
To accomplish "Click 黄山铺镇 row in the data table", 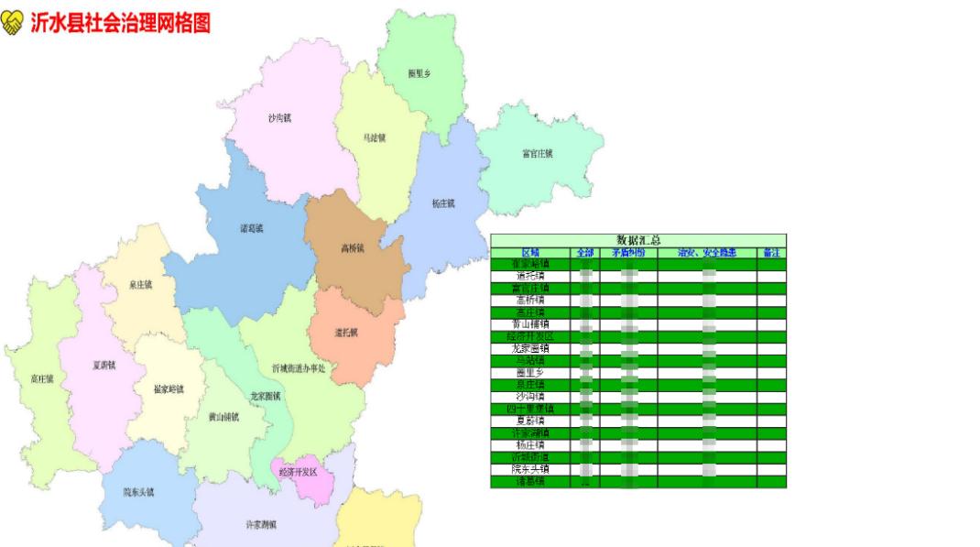I will [x=638, y=324].
